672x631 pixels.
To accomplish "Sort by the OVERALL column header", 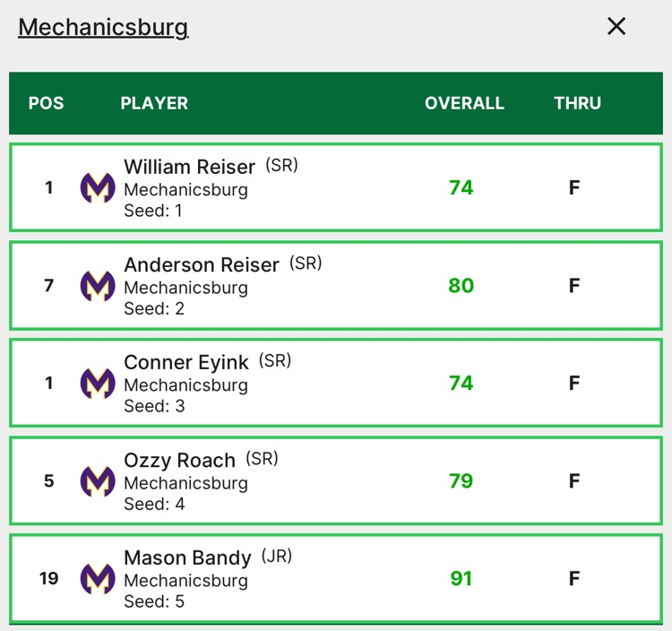I will 464,103.
